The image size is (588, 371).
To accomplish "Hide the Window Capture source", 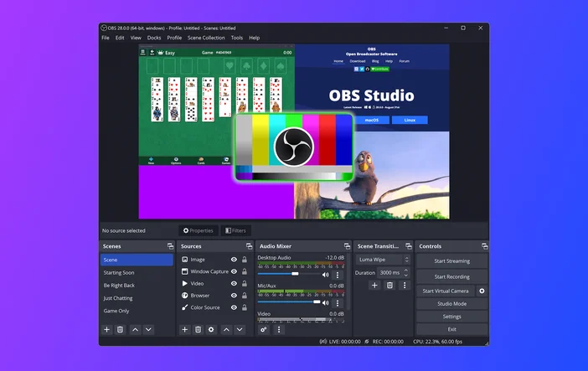I will (x=234, y=271).
